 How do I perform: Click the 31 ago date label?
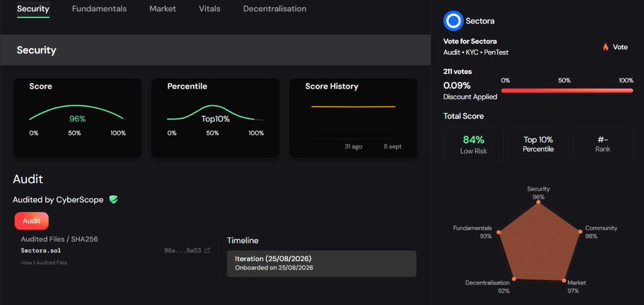(353, 146)
